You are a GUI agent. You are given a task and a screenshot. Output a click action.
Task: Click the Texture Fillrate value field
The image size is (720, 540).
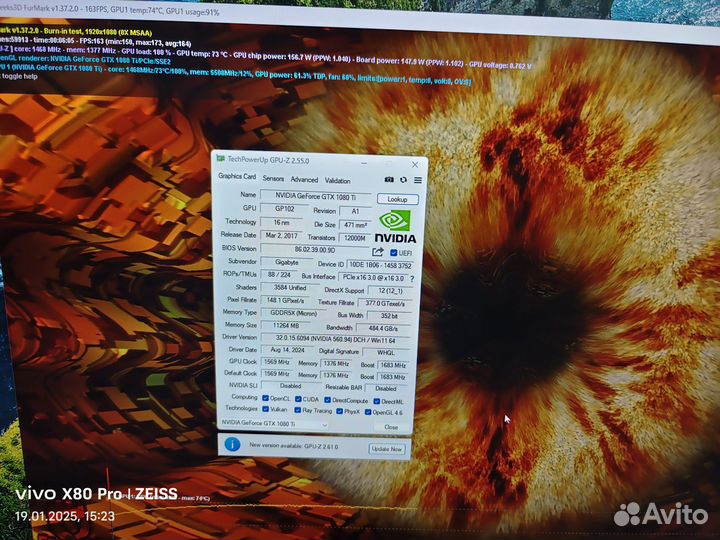(385, 303)
